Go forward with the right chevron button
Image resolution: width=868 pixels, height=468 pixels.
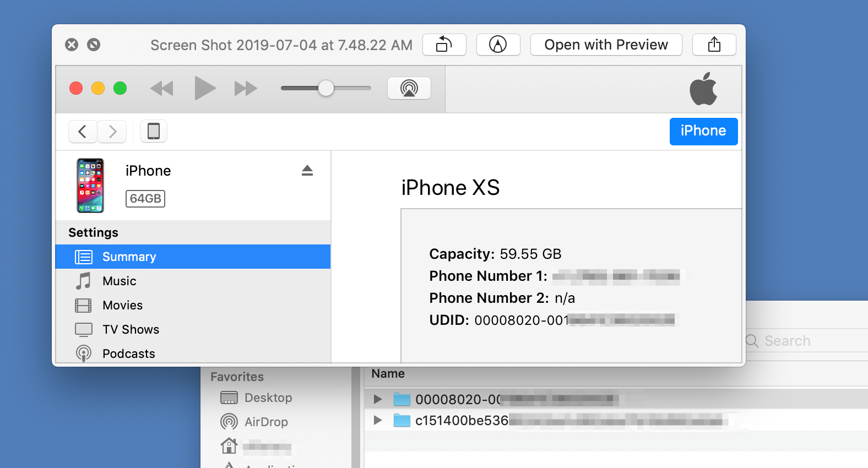pos(112,132)
